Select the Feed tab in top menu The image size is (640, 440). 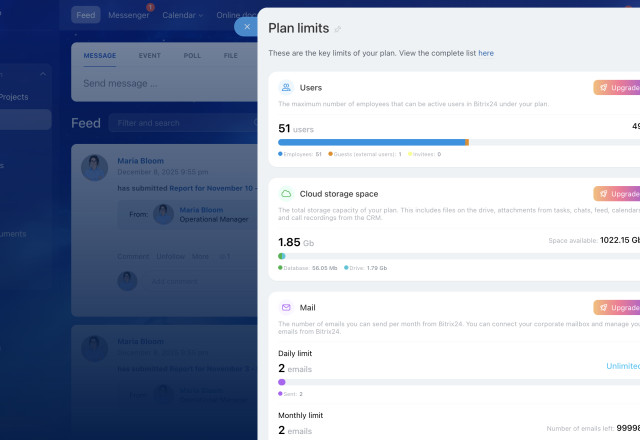coord(86,15)
